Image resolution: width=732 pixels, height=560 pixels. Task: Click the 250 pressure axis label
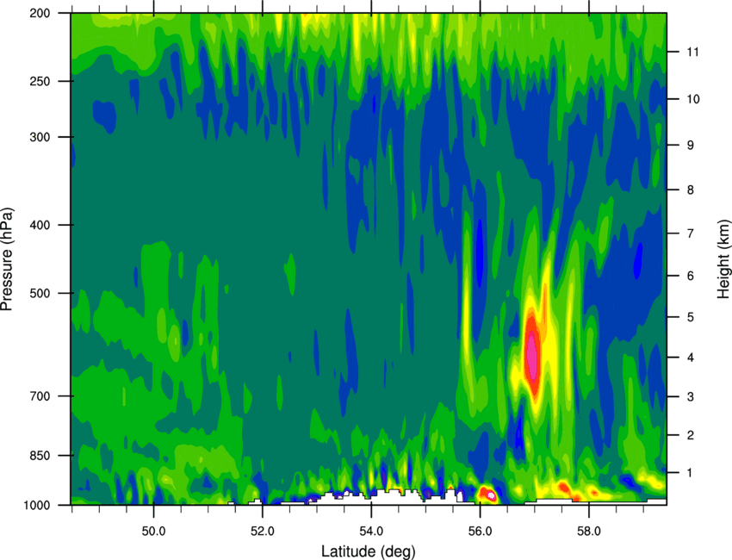point(40,81)
